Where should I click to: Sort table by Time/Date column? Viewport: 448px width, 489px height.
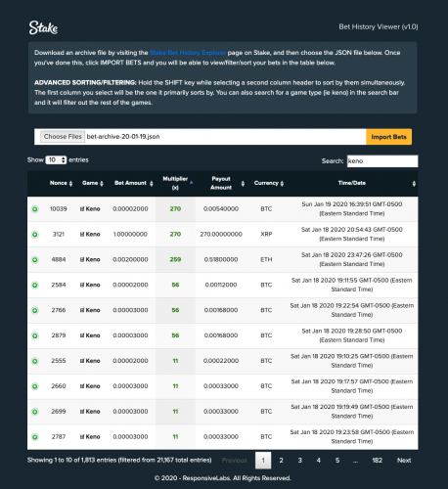click(x=352, y=183)
